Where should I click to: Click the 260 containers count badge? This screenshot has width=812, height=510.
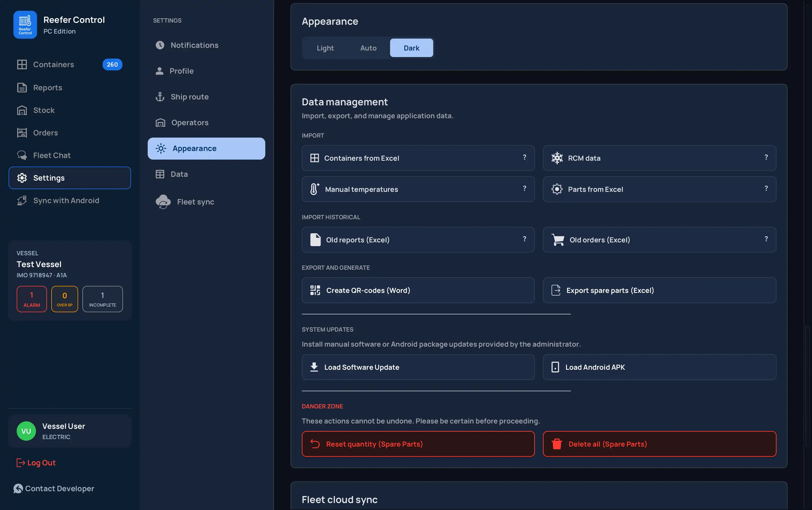112,64
